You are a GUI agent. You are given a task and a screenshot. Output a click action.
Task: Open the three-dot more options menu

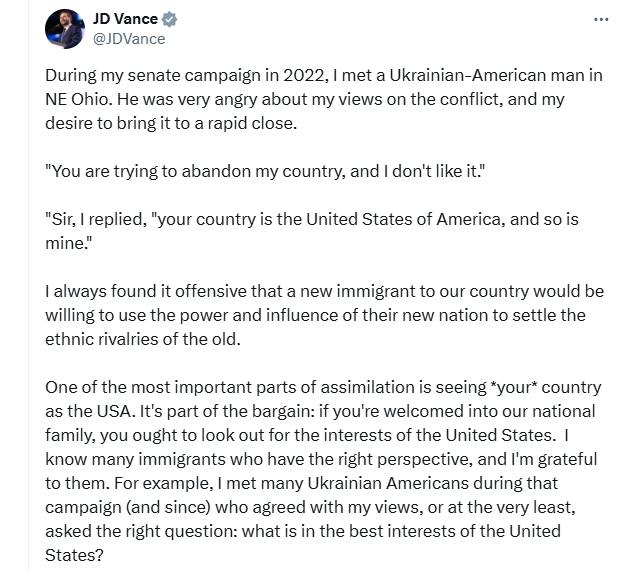click(601, 19)
